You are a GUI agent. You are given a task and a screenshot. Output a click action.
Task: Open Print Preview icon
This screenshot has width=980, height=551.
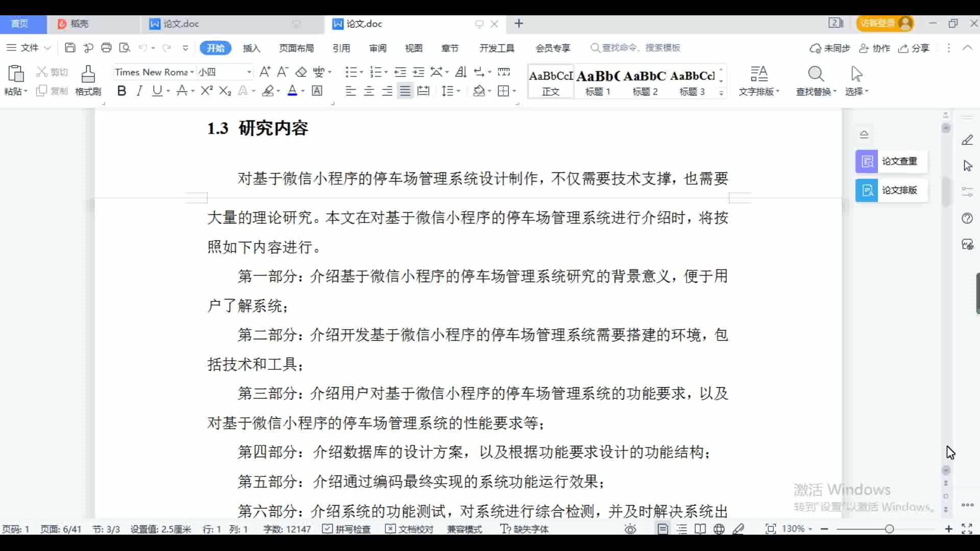pyautogui.click(x=125, y=48)
